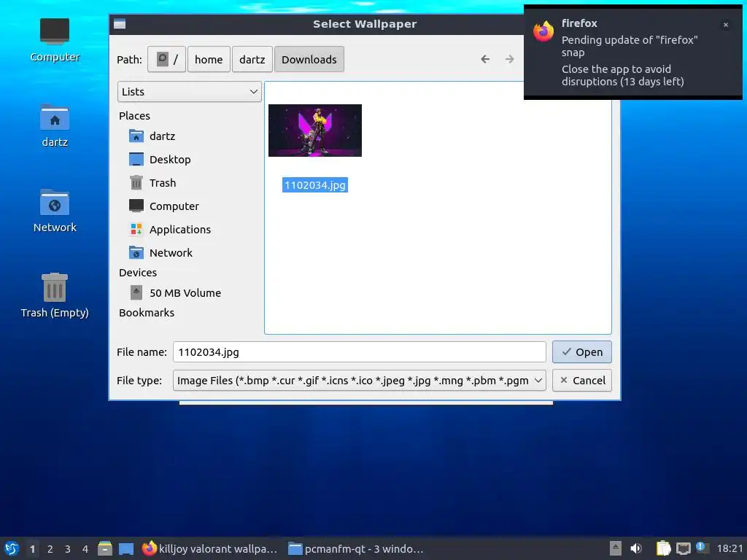Click the 50 MB Volume eject icon
The height and width of the screenshot is (560, 747).
(x=136, y=292)
